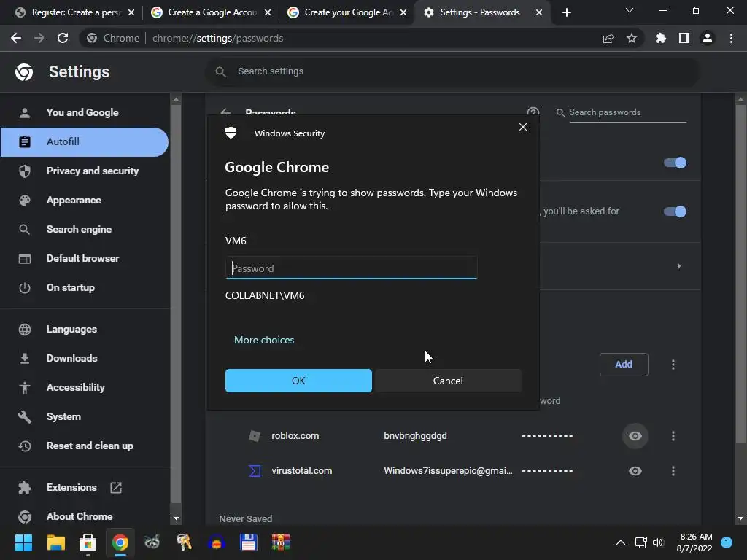Close the Settings - Passwords tab
Image resolution: width=747 pixels, height=560 pixels.
coord(539,12)
